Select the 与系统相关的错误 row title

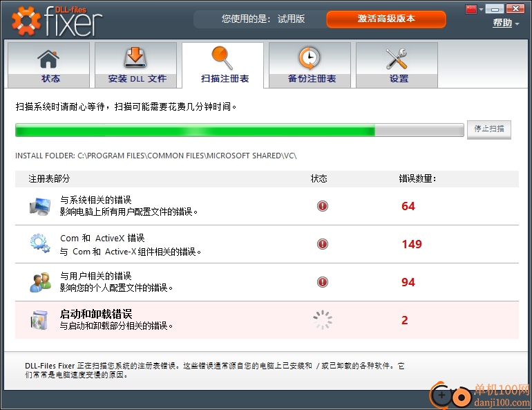click(x=95, y=200)
